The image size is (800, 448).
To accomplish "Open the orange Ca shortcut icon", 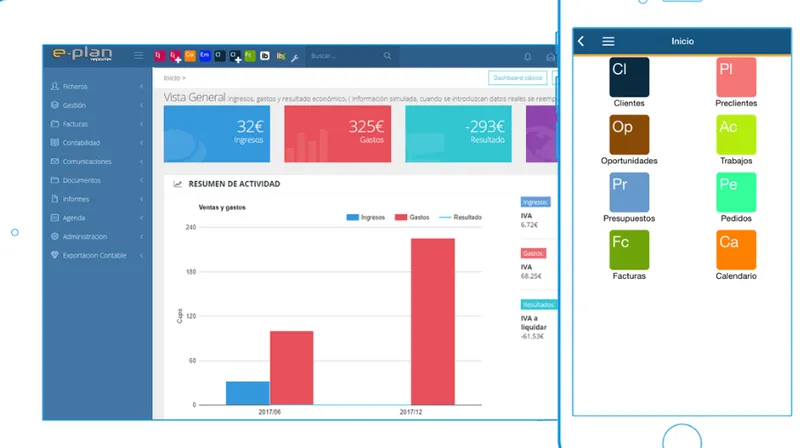I will point(190,56).
